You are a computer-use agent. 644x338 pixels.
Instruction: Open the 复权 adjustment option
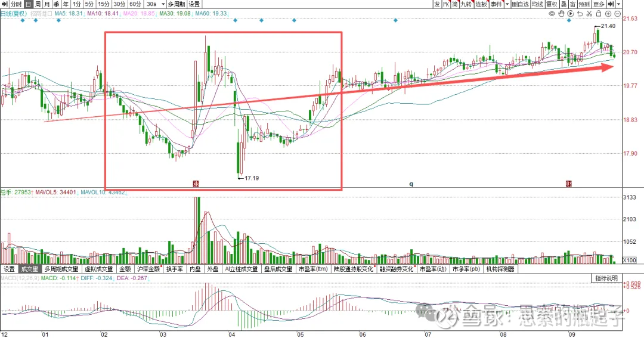tap(552, 4)
